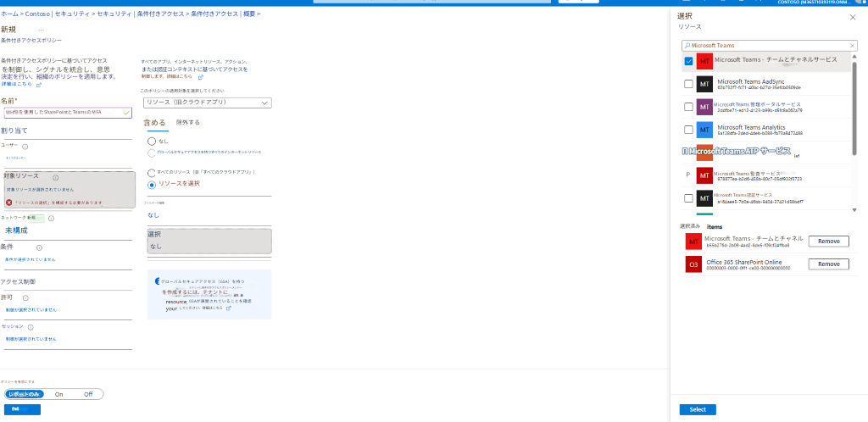Viewport: 868px width, 422px height.
Task: Open the info icon next to 対象リソース
Action: point(55,178)
